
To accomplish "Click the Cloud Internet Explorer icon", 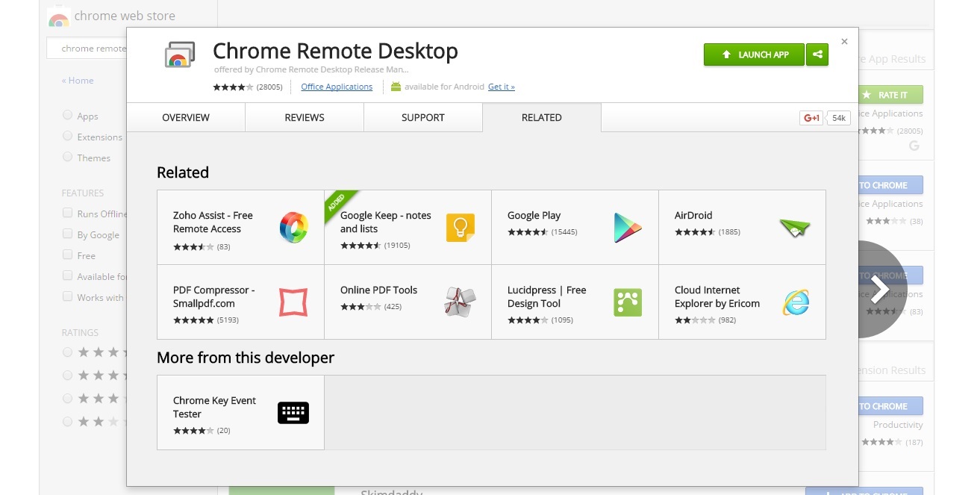I will pyautogui.click(x=795, y=302).
